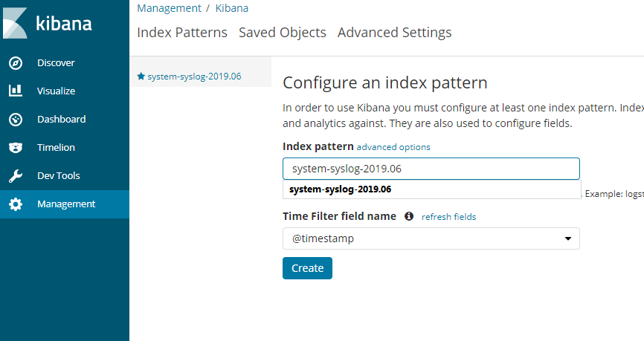This screenshot has height=341, width=644.
Task: Open the system-syslog-2019.06 index pattern in the list
Action: (x=194, y=77)
